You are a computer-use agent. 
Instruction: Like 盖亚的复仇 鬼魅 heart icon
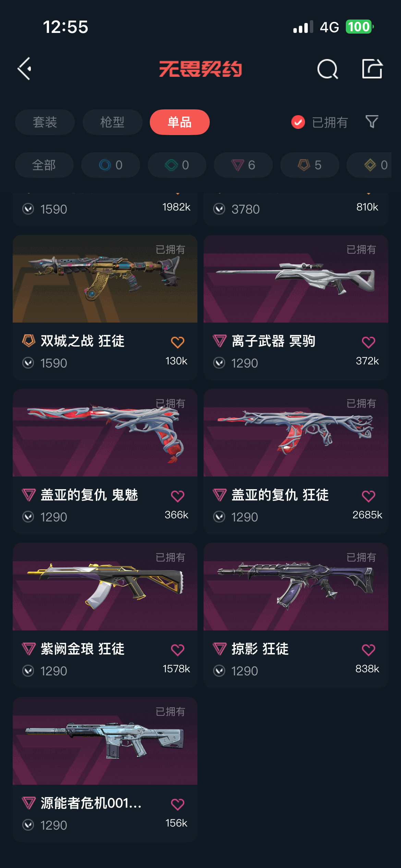(x=178, y=496)
